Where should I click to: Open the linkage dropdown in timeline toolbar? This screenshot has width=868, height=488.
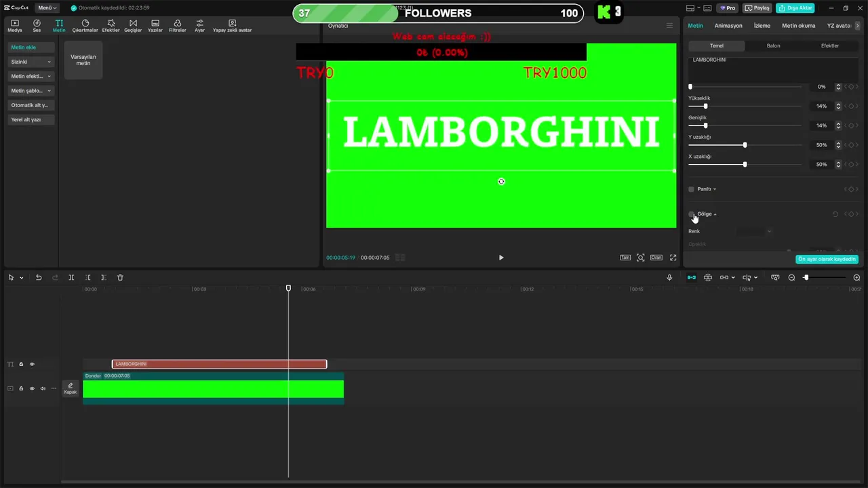(x=733, y=278)
